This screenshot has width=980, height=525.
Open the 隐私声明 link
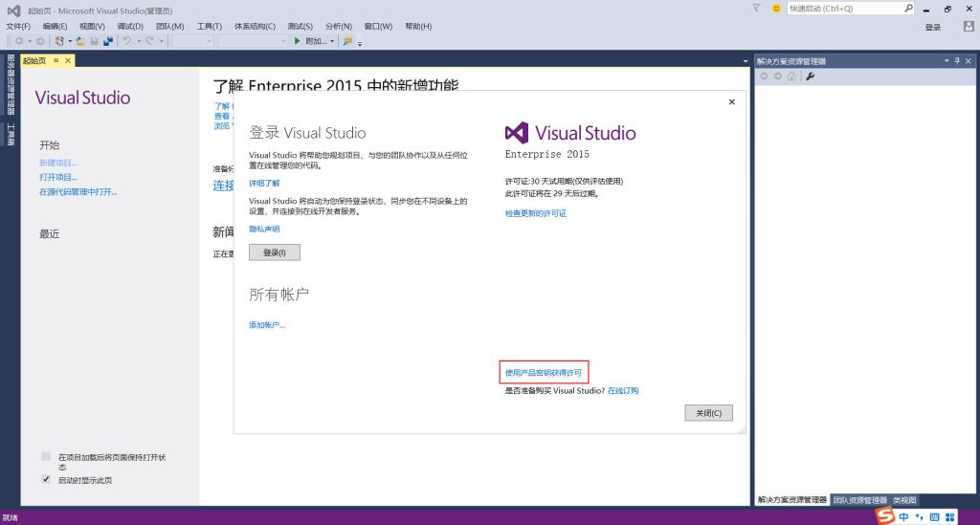[x=264, y=230]
